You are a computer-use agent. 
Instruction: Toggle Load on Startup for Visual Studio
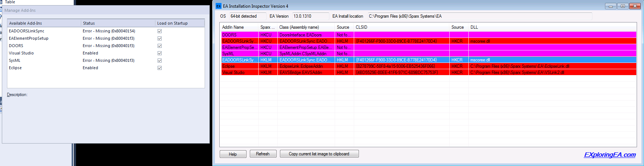(x=159, y=53)
